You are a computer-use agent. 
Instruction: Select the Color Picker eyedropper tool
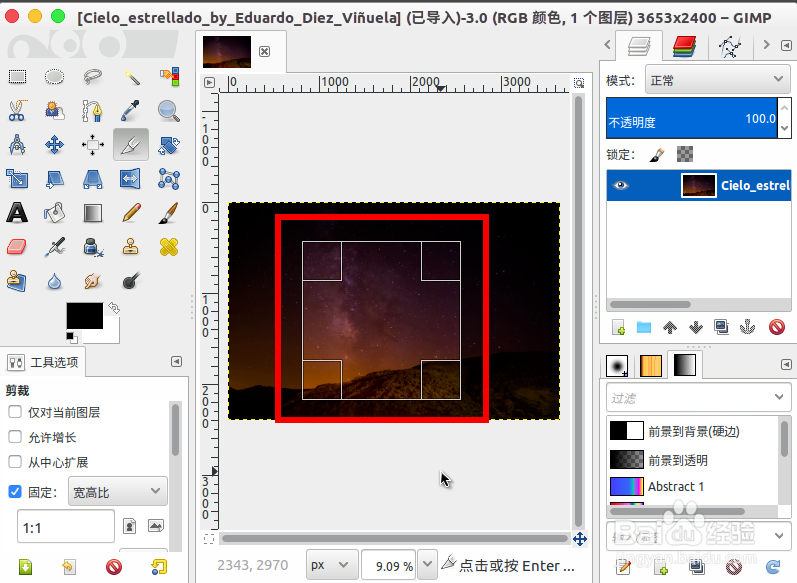pos(131,110)
